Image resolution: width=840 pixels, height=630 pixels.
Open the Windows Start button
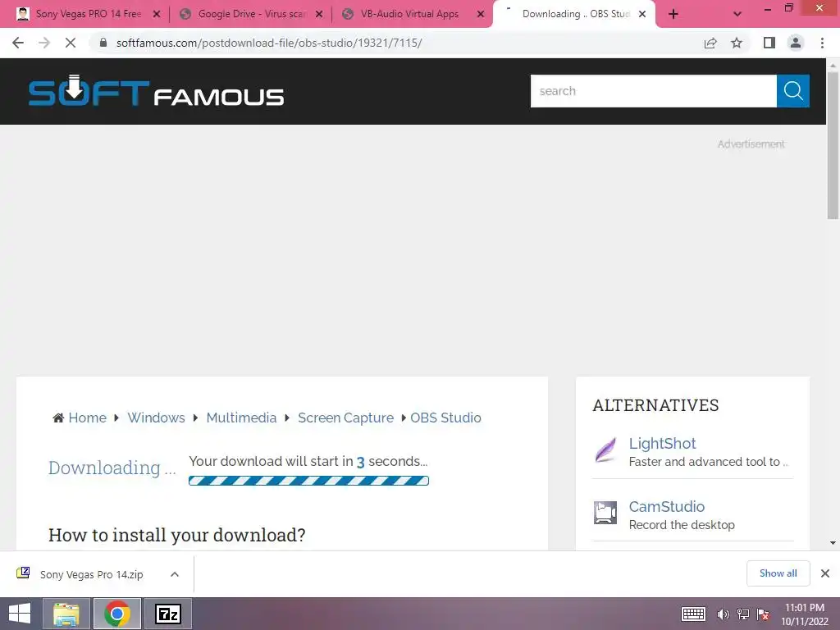20,614
